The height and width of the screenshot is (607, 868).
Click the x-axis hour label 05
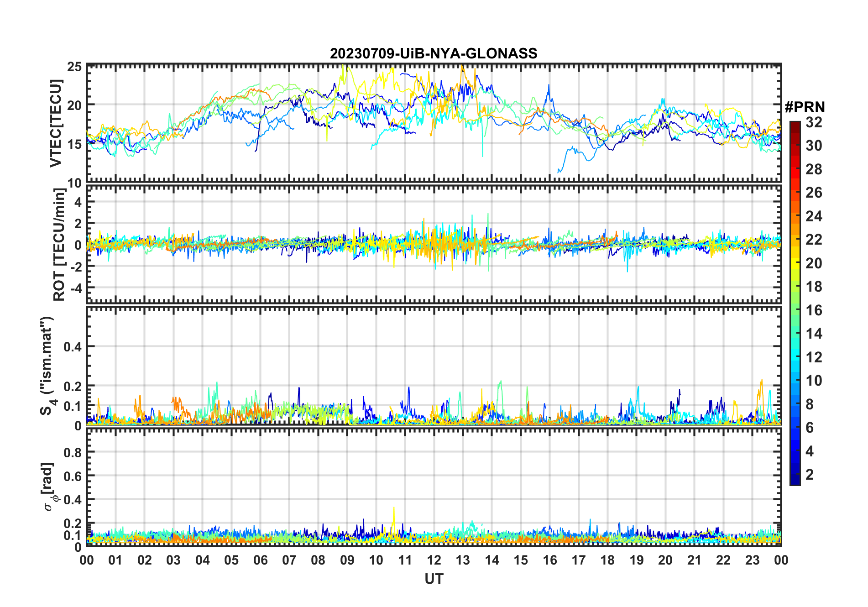[x=231, y=560]
